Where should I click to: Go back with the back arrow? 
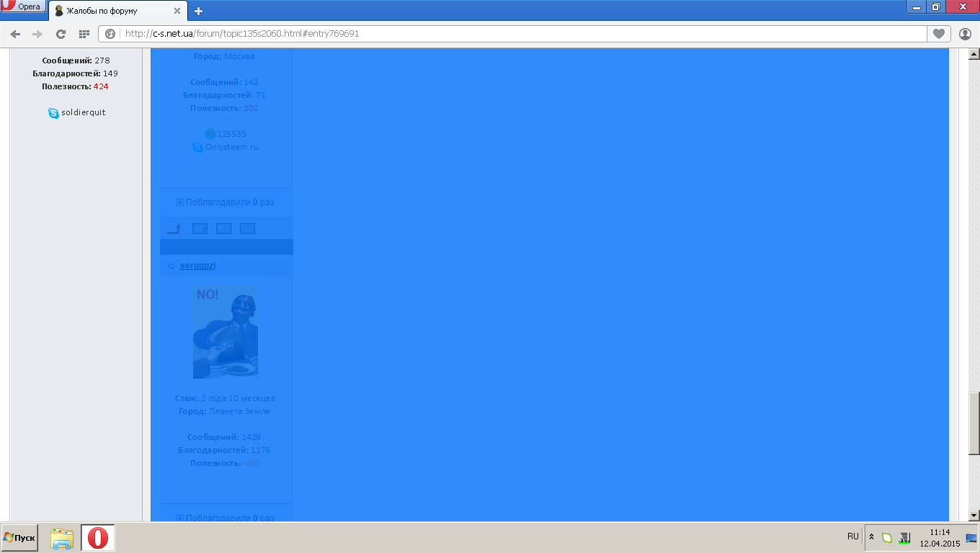point(16,34)
